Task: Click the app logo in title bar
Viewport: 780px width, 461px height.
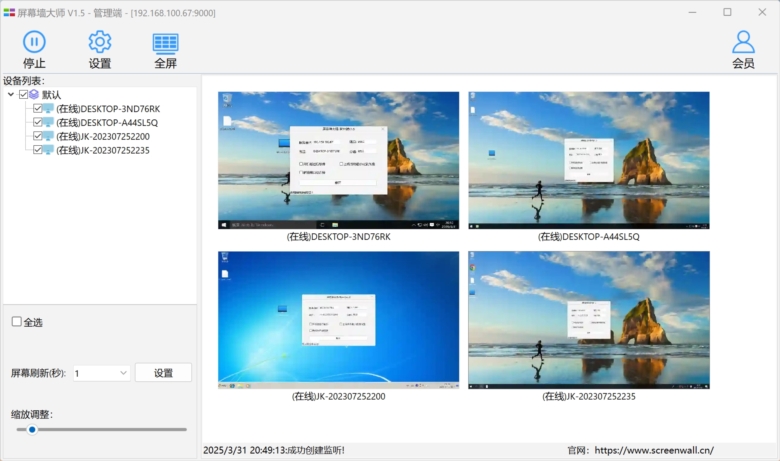Action: 9,12
